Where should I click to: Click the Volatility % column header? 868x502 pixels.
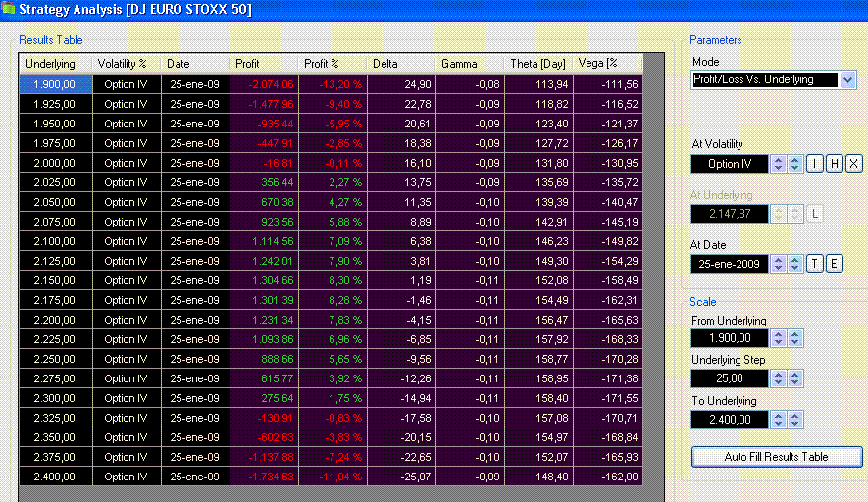click(127, 64)
